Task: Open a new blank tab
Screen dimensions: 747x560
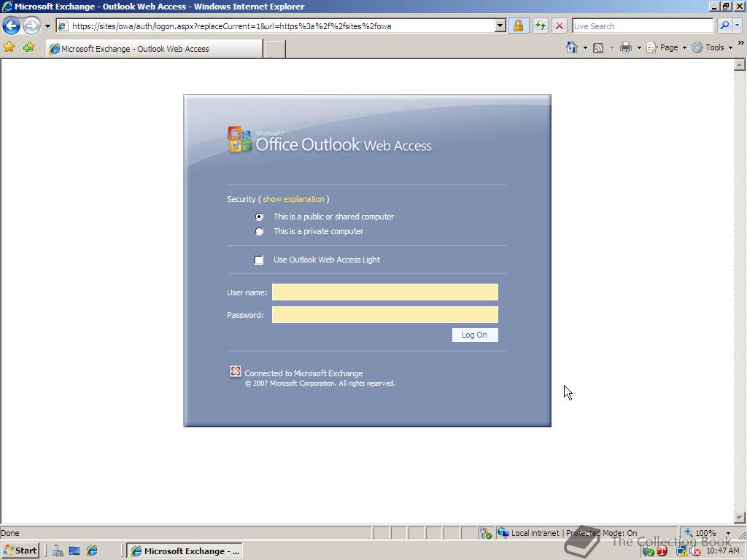Action: tap(275, 49)
